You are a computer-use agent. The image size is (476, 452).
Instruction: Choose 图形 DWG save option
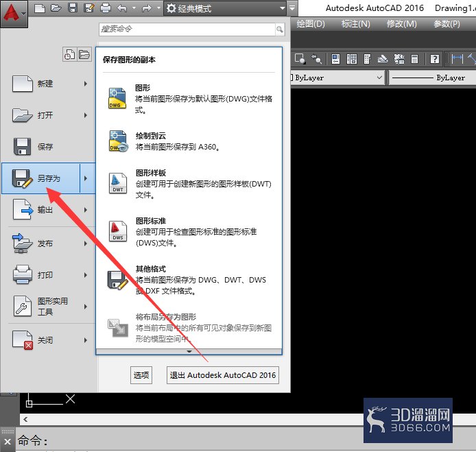point(189,99)
